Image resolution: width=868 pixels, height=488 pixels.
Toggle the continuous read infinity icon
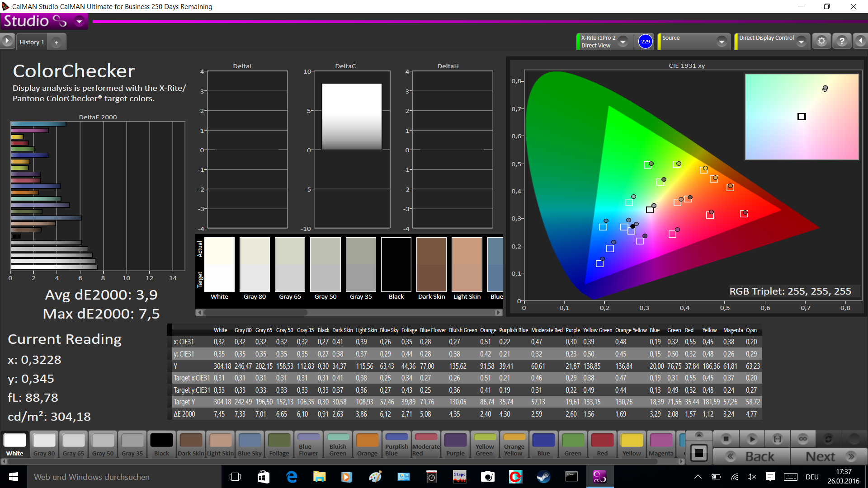pyautogui.click(x=803, y=439)
